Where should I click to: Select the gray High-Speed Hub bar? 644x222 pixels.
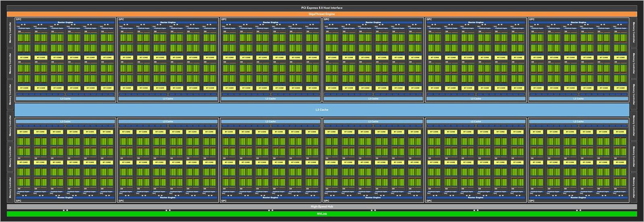[322, 206]
